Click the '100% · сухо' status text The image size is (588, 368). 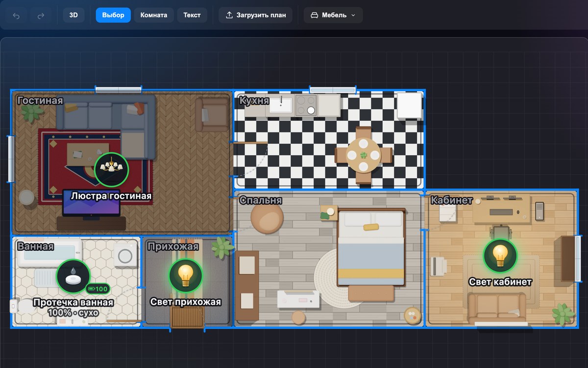pyautogui.click(x=73, y=312)
